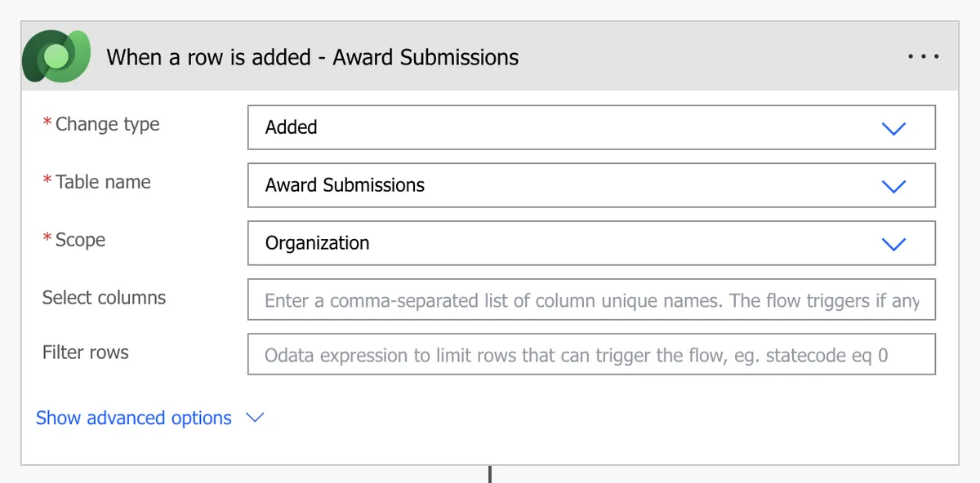Click the 'Select columns' field label
Viewport: 980px width, 483px height.
[x=104, y=298]
